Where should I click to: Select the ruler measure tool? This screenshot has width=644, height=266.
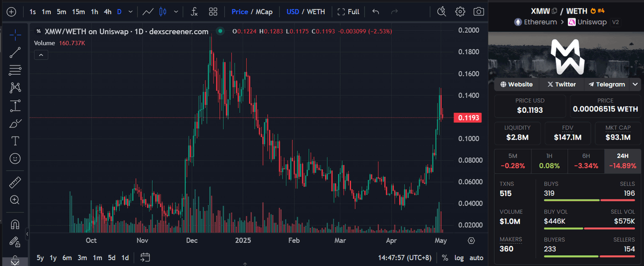point(15,182)
